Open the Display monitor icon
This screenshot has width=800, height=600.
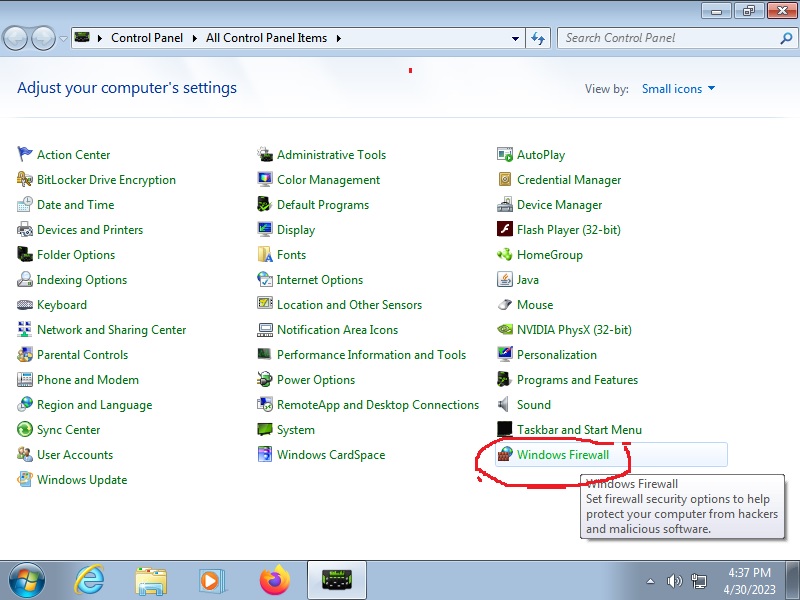coord(265,229)
